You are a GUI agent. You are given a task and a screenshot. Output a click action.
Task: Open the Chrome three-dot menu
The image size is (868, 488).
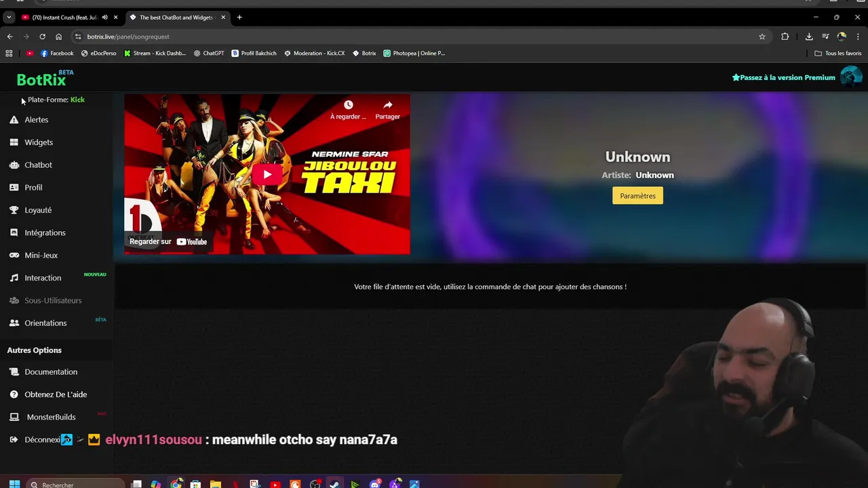click(x=859, y=37)
